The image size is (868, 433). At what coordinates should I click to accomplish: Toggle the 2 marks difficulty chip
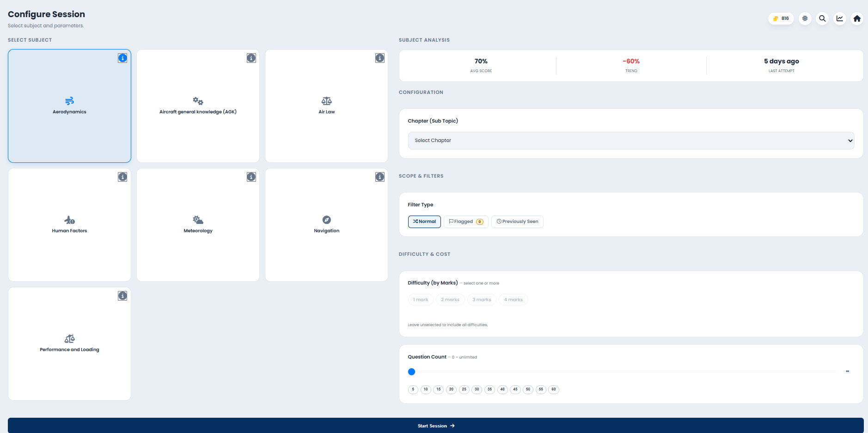[x=450, y=300]
